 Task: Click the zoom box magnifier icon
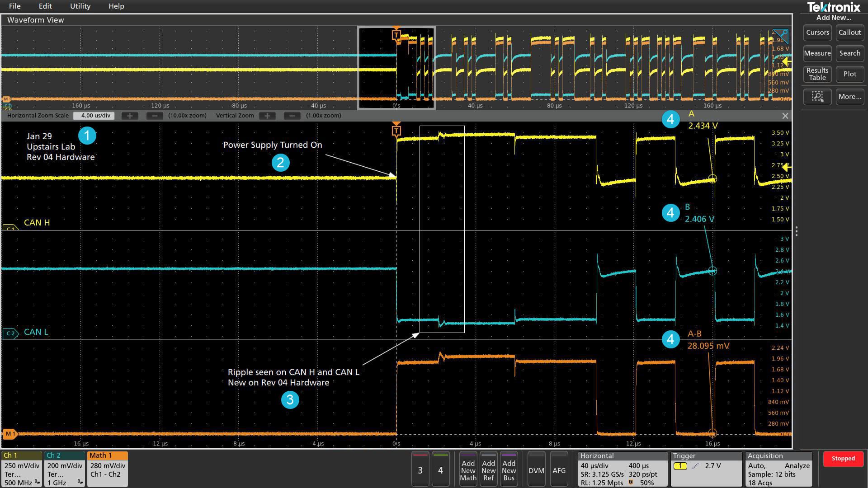817,96
